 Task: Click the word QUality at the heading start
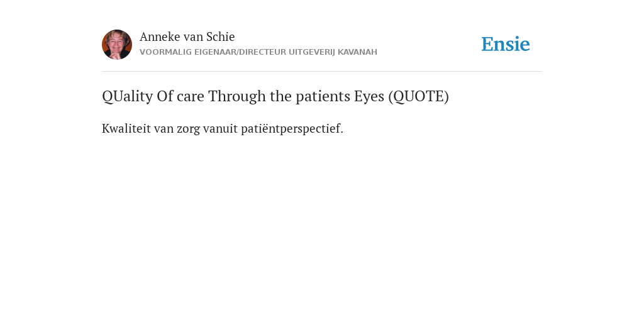pyautogui.click(x=127, y=96)
